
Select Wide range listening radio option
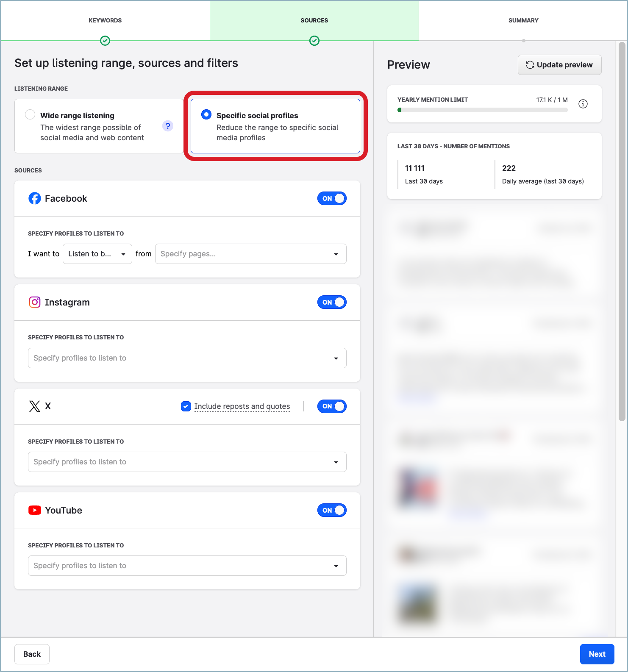point(30,115)
